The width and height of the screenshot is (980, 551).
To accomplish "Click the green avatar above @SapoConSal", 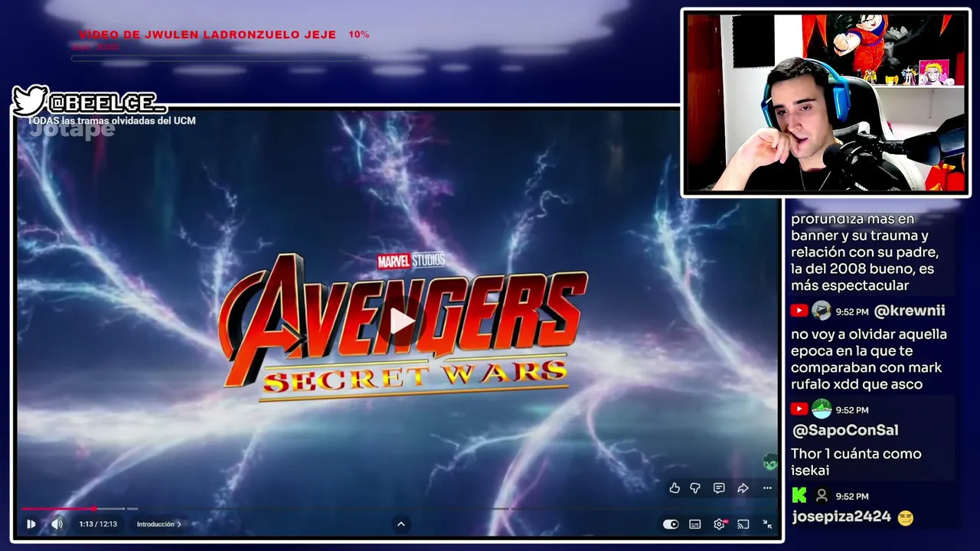I will point(822,409).
